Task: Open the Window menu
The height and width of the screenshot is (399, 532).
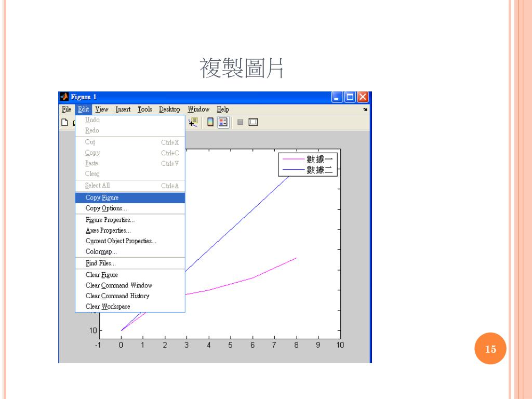Action: (x=198, y=109)
